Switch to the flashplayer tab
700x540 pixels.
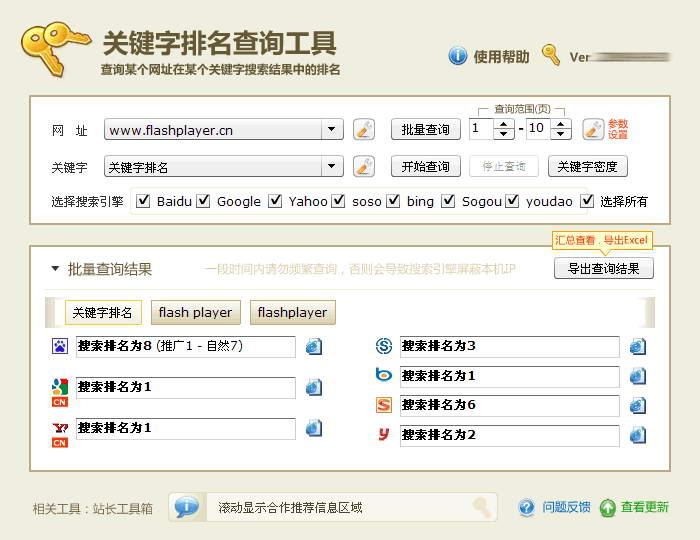pos(292,312)
